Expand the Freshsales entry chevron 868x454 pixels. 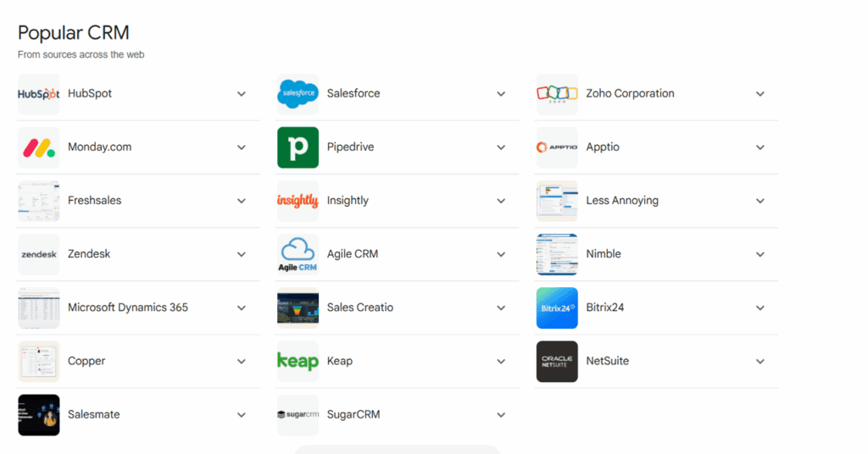point(242,202)
